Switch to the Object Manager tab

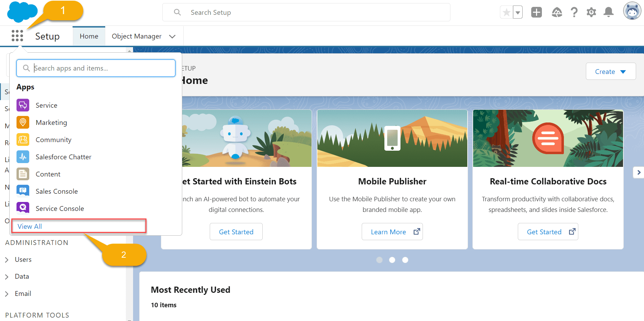click(x=137, y=36)
